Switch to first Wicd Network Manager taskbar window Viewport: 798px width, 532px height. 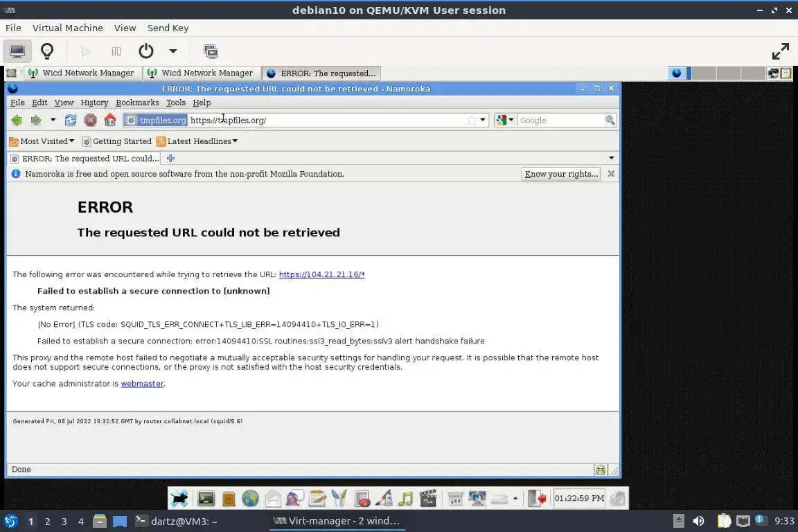click(x=82, y=73)
